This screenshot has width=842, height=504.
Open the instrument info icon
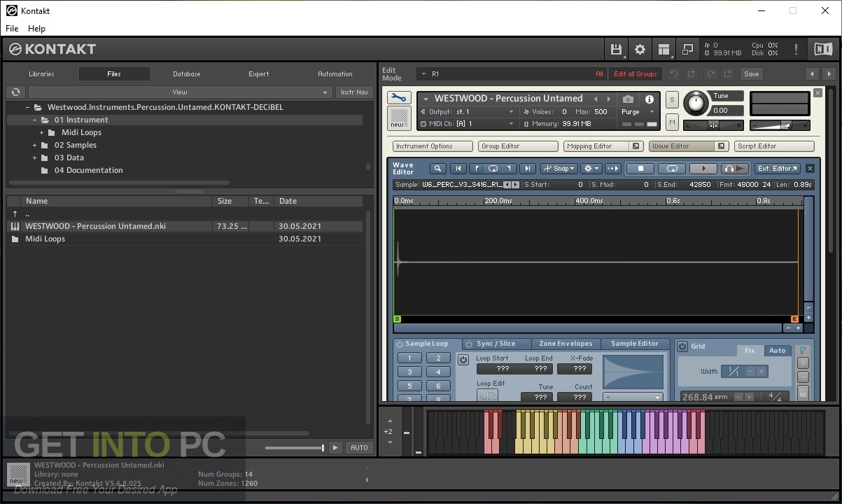click(649, 99)
